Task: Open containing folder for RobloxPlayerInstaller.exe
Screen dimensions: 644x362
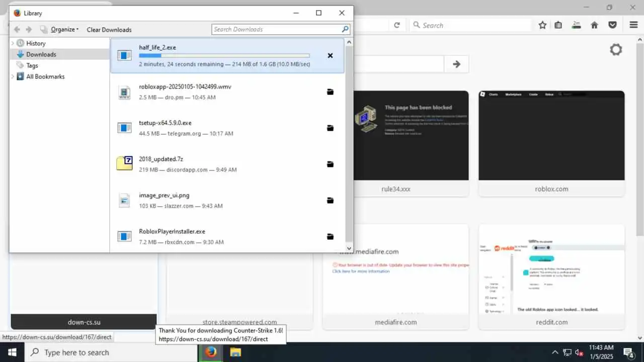Action: [330, 237]
